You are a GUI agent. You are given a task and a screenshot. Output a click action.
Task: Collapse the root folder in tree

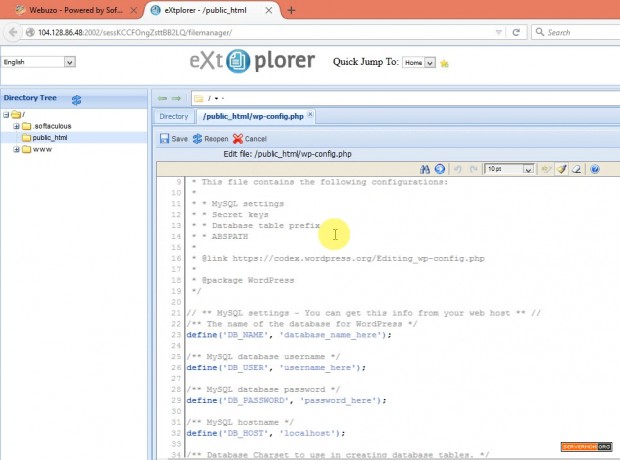point(6,115)
